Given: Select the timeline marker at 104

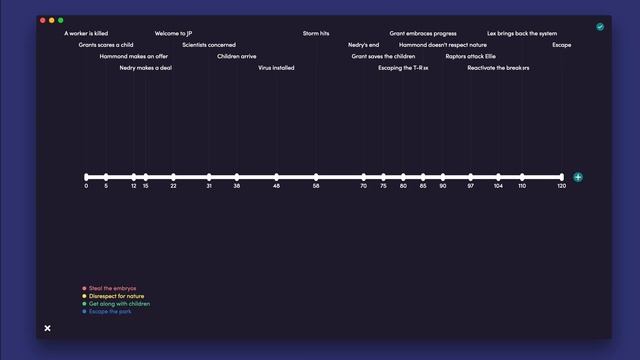Looking at the screenshot, I should click(498, 177).
